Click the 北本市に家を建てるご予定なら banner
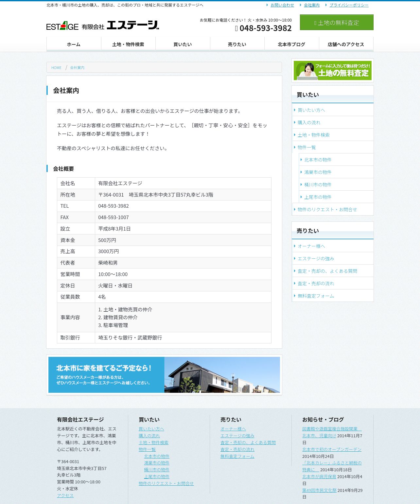 point(164,375)
